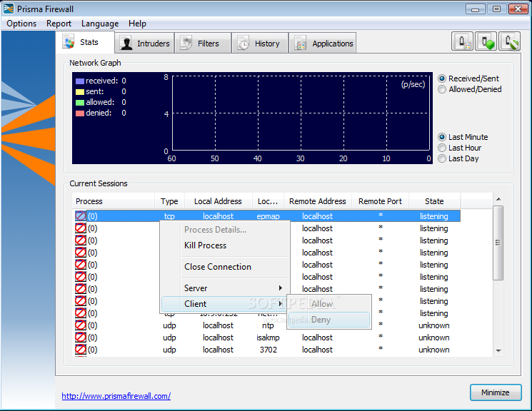Image resolution: width=532 pixels, height=411 pixels.
Task: Click the sessions list scrollbar thumb
Action: [x=498, y=243]
